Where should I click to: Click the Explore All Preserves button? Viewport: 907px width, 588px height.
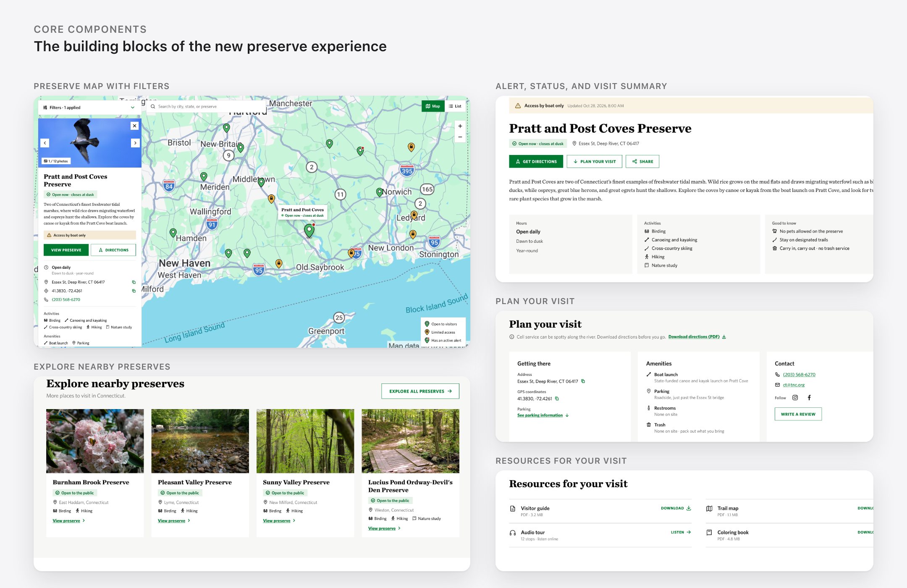(x=420, y=391)
